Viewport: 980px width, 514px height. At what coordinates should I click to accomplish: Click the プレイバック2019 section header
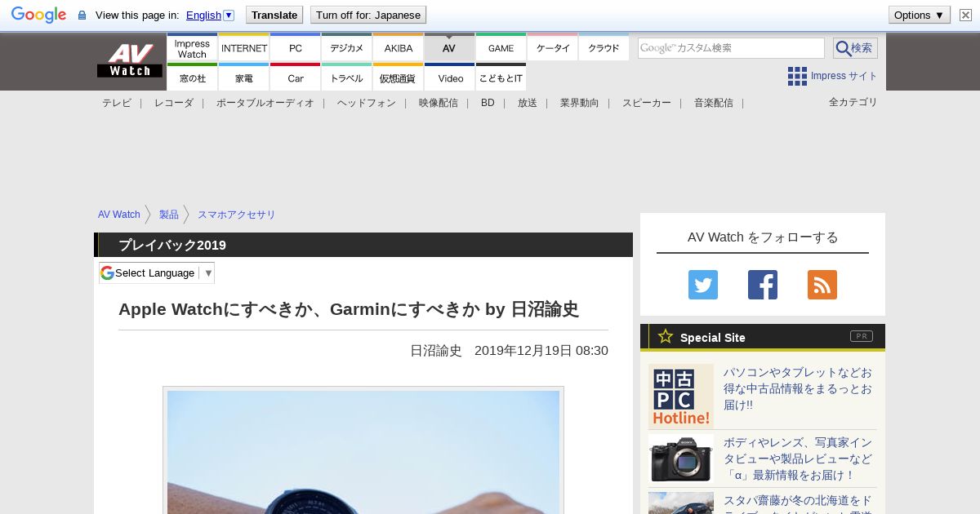[363, 245]
